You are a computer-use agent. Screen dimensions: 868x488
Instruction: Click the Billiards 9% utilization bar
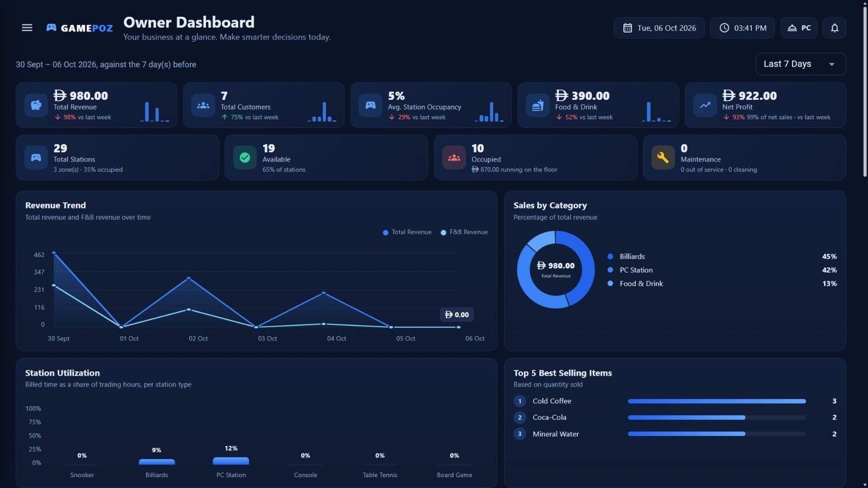(x=157, y=462)
